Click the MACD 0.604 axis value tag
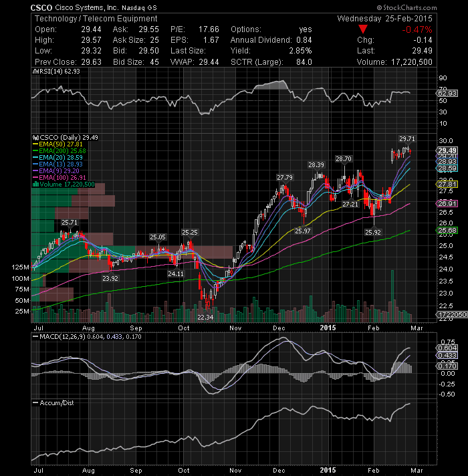This screenshot has width=468, height=476. pyautogui.click(x=447, y=348)
